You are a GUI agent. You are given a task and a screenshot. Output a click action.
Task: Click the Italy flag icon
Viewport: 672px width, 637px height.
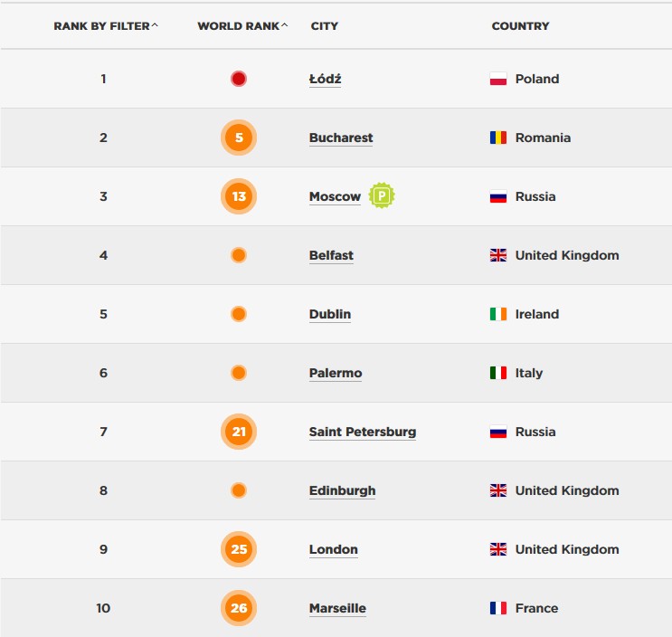pos(498,373)
